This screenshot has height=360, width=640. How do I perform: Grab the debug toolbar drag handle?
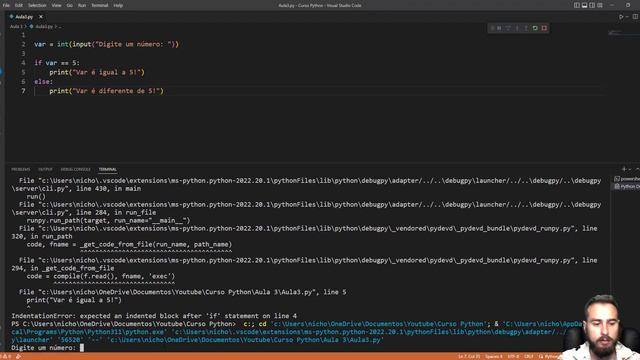(492, 28)
